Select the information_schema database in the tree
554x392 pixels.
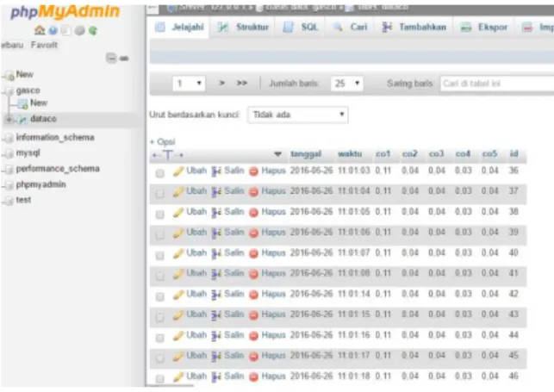[x=55, y=137]
